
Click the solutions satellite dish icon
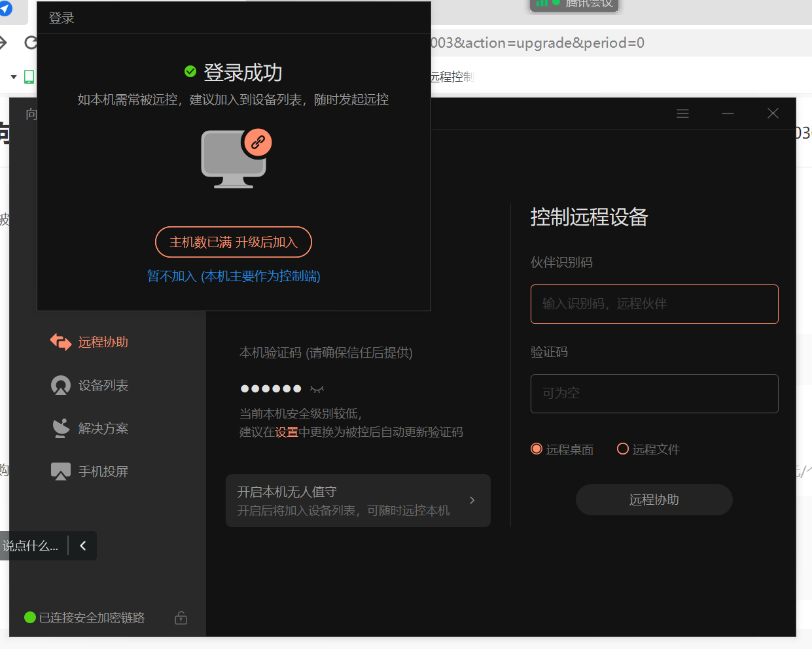pos(61,428)
